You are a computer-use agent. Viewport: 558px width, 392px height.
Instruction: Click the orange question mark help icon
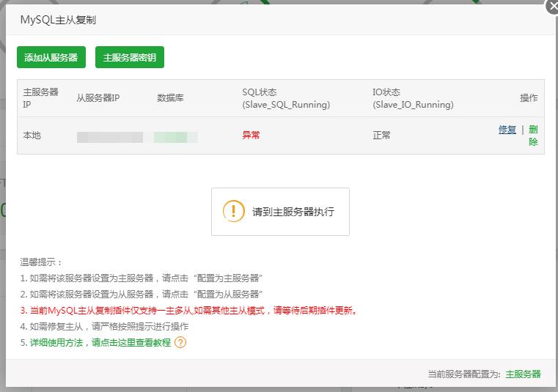(x=181, y=342)
